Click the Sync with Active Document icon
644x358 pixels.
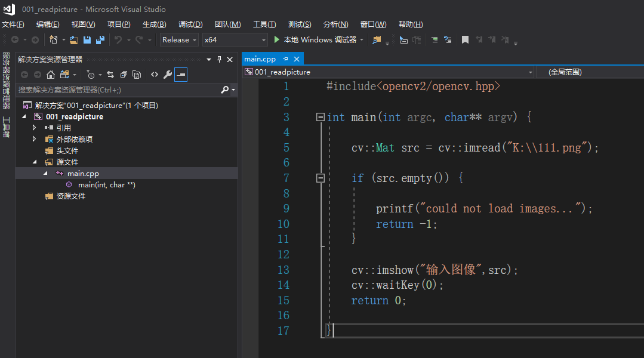pos(110,75)
